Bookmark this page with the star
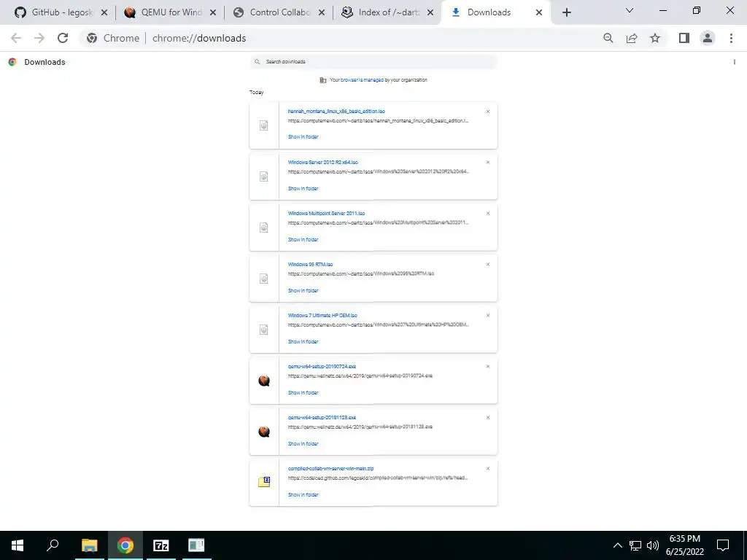Image resolution: width=747 pixels, height=560 pixels. pyautogui.click(x=655, y=38)
